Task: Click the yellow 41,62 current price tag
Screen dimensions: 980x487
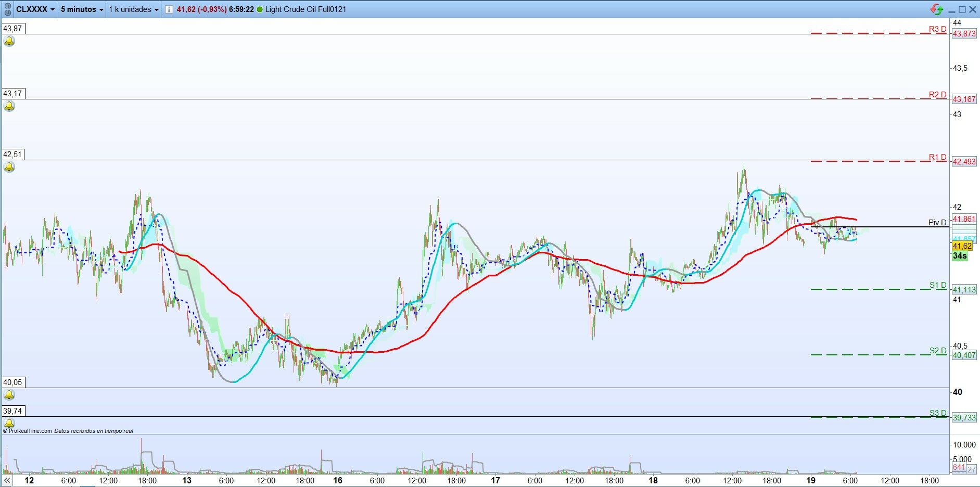Action: 962,246
